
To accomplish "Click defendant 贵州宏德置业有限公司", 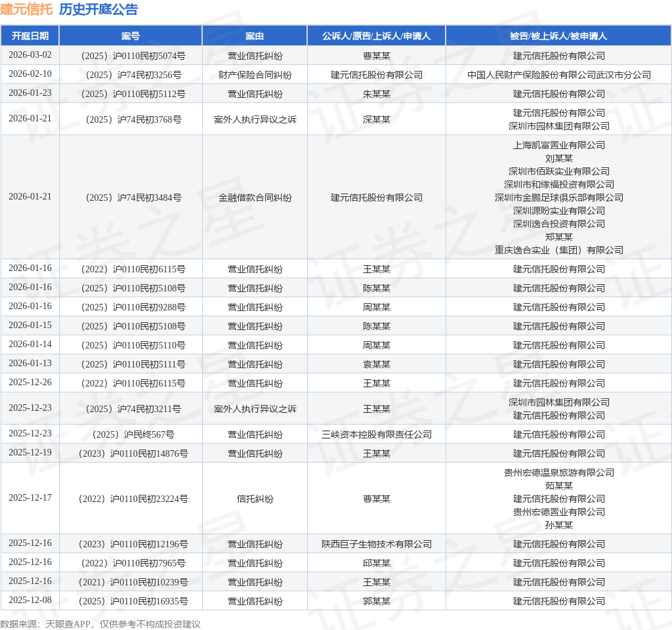I will coord(559,512).
